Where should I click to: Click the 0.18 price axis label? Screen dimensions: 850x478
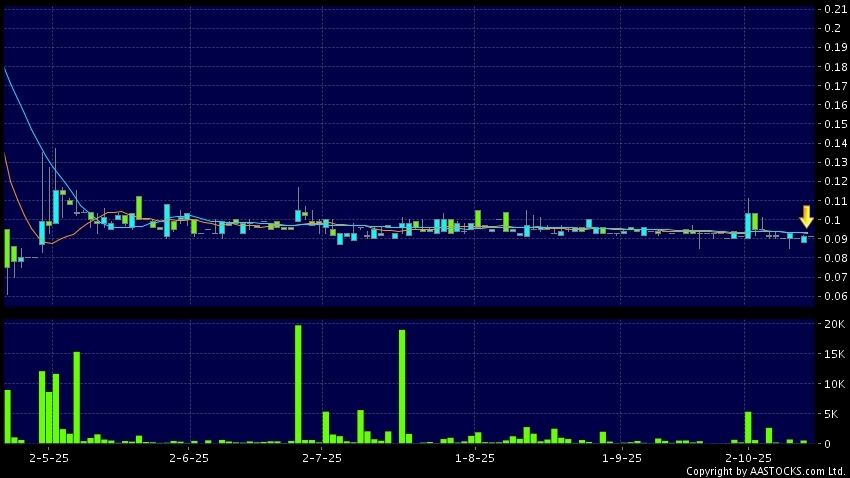pyautogui.click(x=833, y=67)
